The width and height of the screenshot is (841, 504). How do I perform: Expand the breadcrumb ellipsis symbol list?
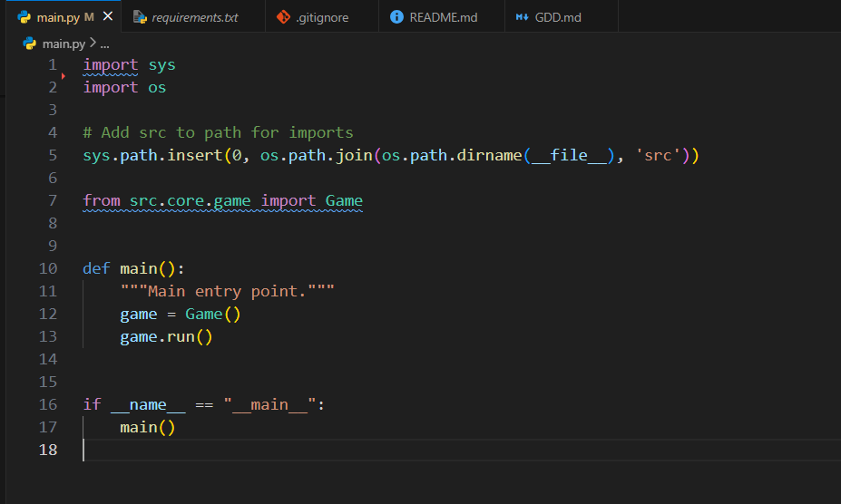tap(103, 43)
